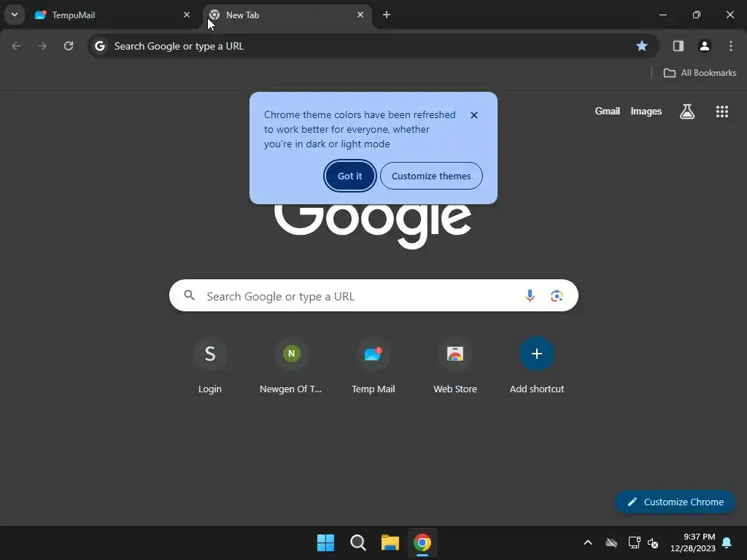747x560 pixels.
Task: Open the clock showing 9:37 PM
Action: pyautogui.click(x=693, y=542)
